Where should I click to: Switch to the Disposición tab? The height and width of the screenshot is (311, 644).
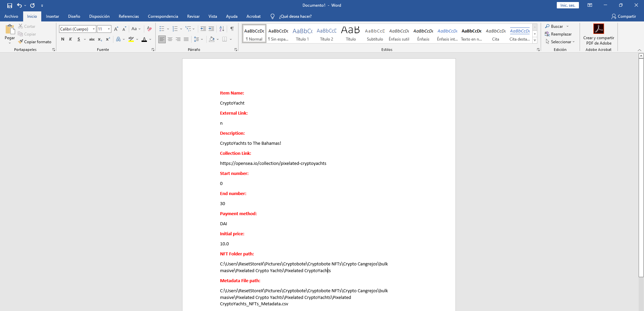click(x=99, y=16)
